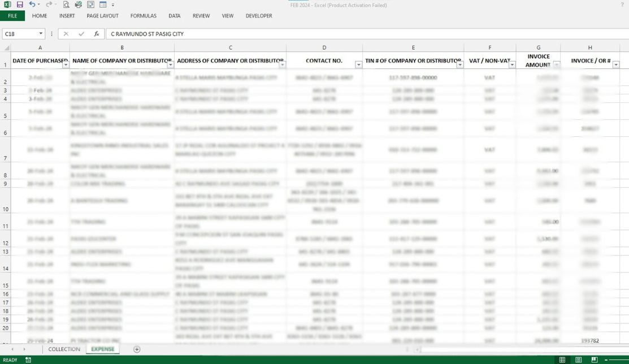The width and height of the screenshot is (629, 364).
Task: Open Undo history dropdown arrow
Action: click(x=39, y=5)
